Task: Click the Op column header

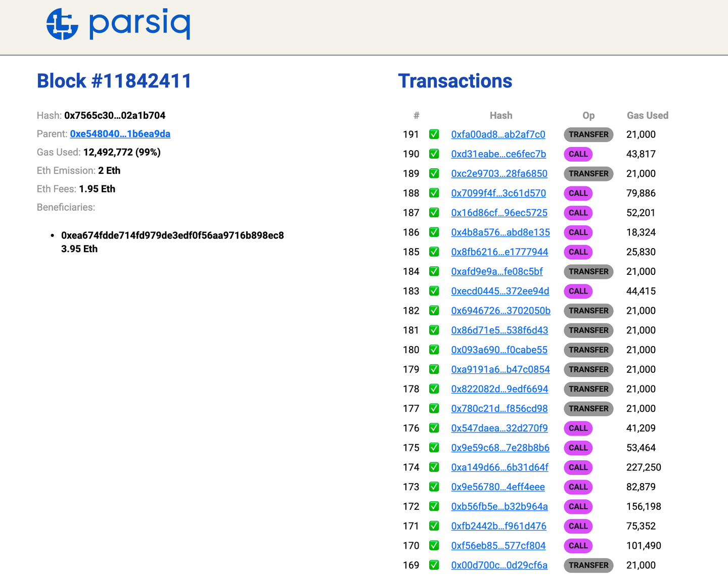Action: coord(588,115)
